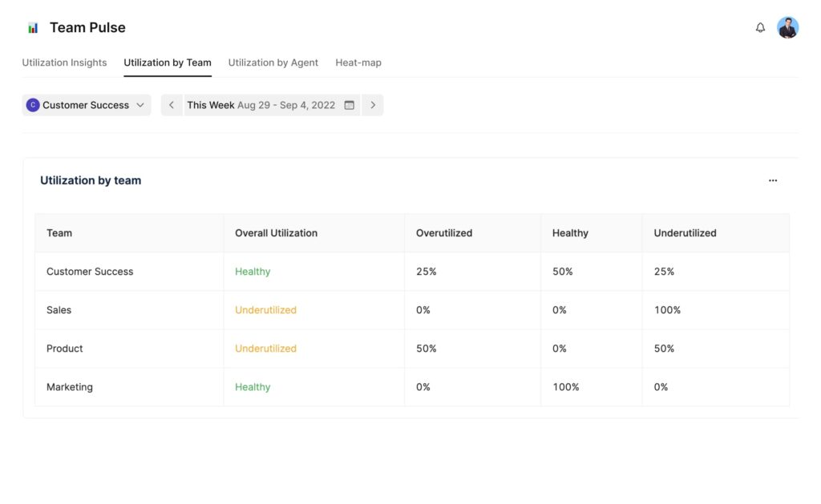Open the notifications bell
This screenshot has width=821, height=504.
(759, 26)
